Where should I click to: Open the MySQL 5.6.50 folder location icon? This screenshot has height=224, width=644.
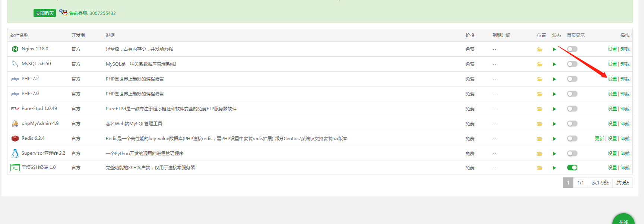coord(539,64)
